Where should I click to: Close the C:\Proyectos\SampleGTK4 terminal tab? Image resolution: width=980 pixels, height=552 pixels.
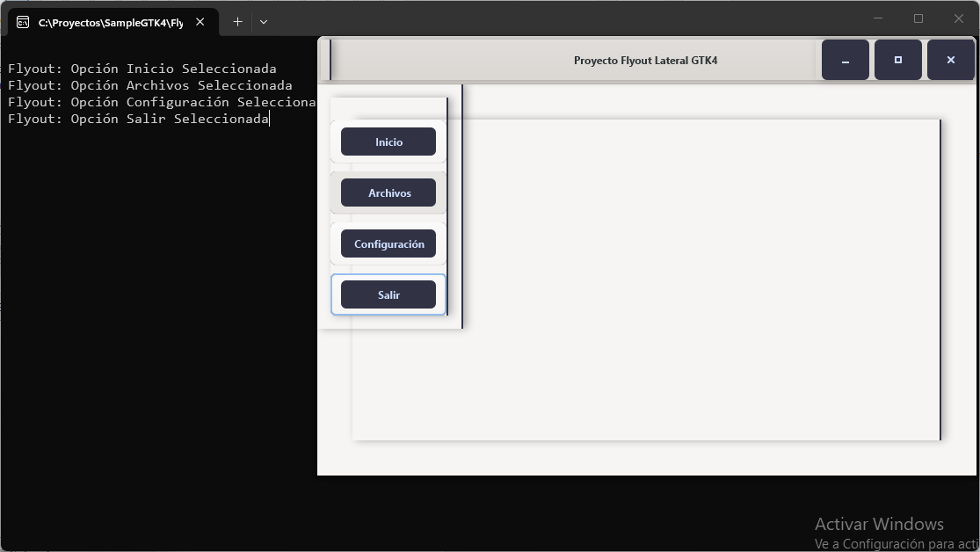coord(200,22)
